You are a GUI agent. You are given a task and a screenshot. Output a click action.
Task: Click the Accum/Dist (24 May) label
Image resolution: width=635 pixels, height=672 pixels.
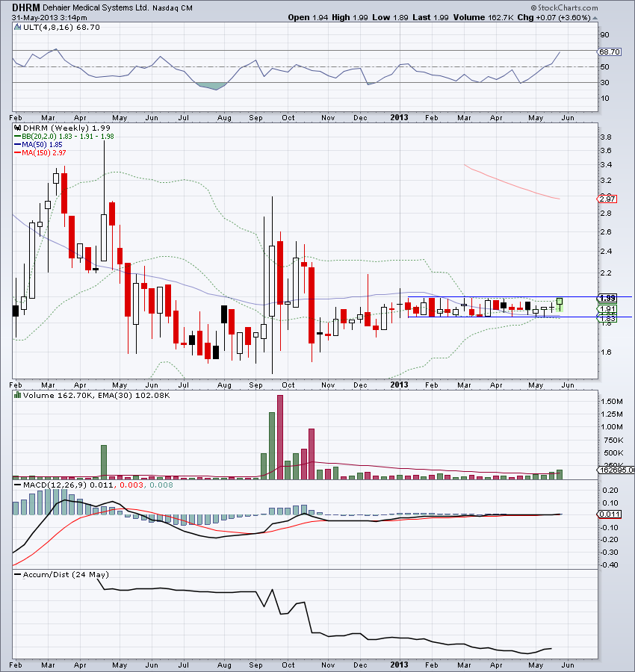(x=66, y=575)
